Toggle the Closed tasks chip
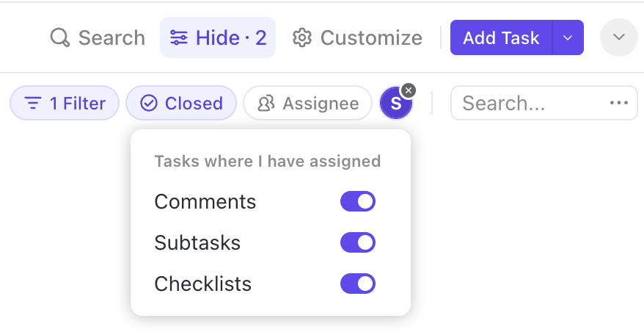 pyautogui.click(x=181, y=104)
